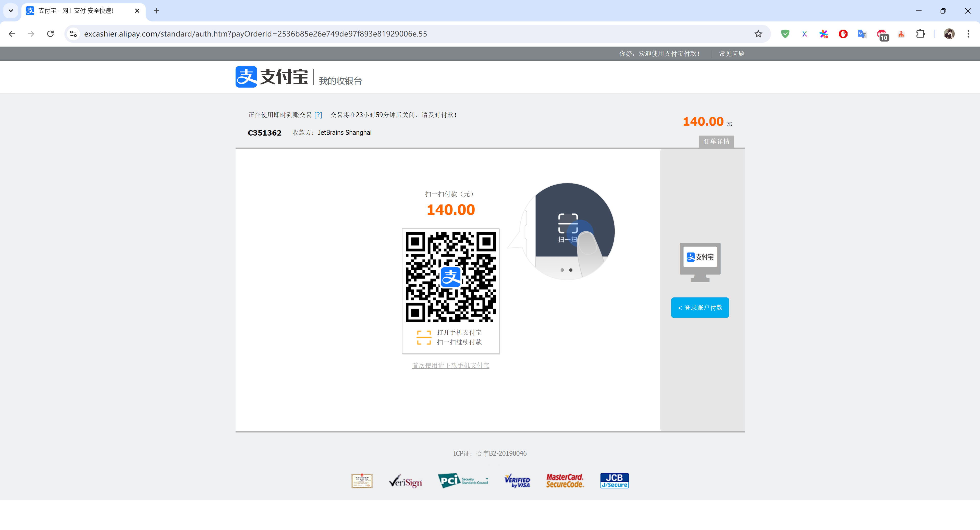Screen dimensions: 980x530
Task: Open 常见问题 FAQ link
Action: pos(732,54)
